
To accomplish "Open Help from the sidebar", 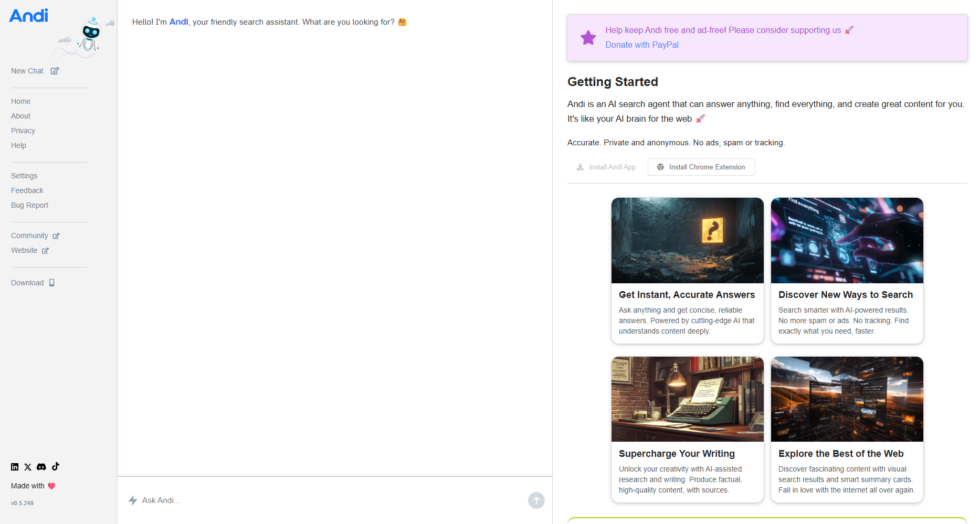I will point(18,145).
